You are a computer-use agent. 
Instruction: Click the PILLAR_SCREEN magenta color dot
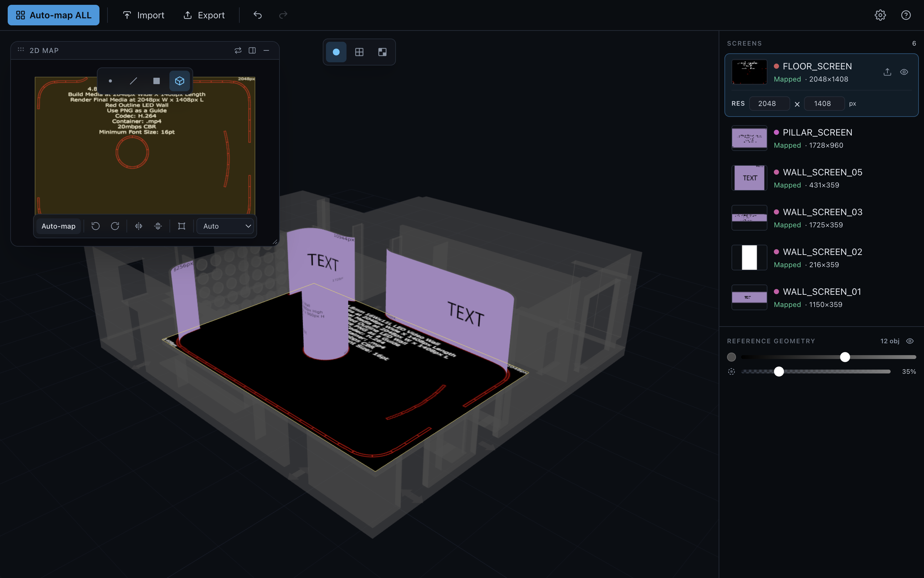776,132
